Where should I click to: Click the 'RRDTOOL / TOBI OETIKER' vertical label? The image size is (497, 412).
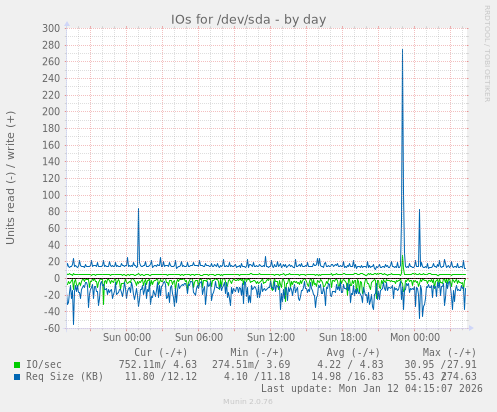pyautogui.click(x=487, y=54)
